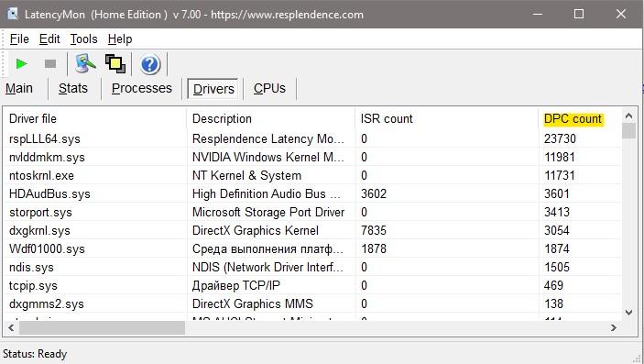The image size is (644, 364).
Task: Select the Drivers tab
Action: pos(213,88)
